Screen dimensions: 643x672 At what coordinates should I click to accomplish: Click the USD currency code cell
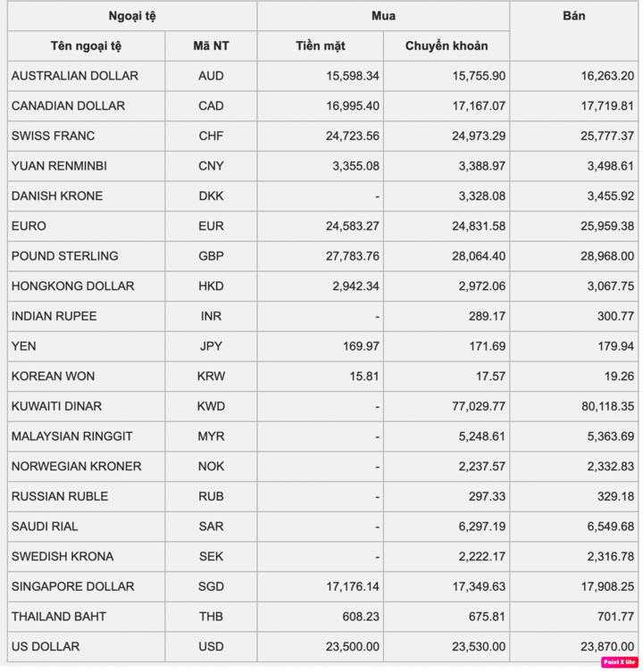(211, 646)
